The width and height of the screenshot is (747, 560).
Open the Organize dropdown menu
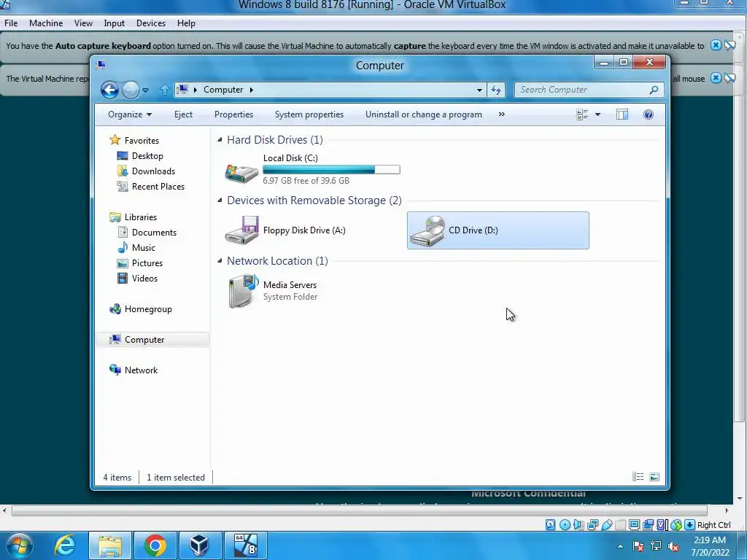click(130, 114)
